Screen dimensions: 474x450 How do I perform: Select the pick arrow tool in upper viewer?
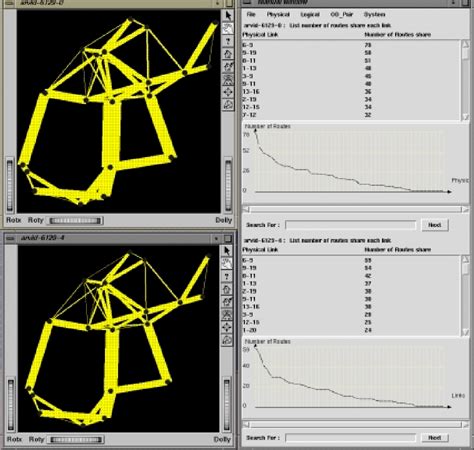[x=228, y=16]
